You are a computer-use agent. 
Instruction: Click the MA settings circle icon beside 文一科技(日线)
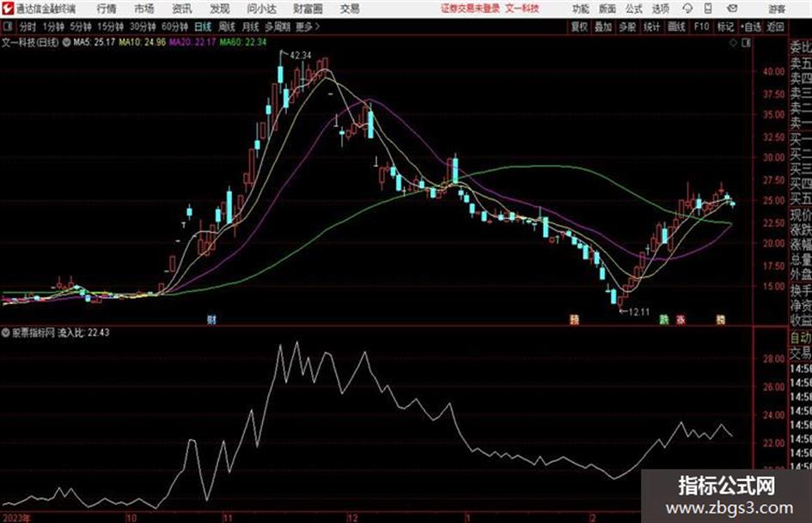tap(66, 42)
